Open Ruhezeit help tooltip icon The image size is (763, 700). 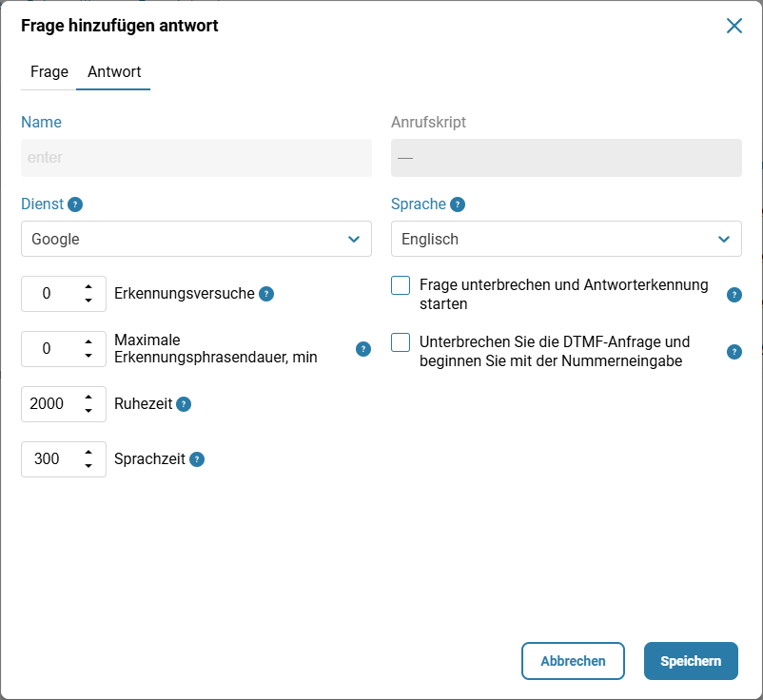click(x=184, y=404)
